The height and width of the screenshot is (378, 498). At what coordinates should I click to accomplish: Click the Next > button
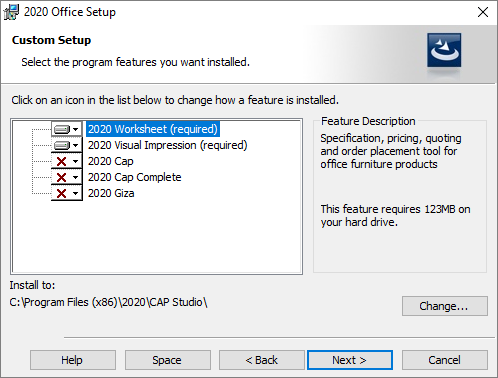350,360
